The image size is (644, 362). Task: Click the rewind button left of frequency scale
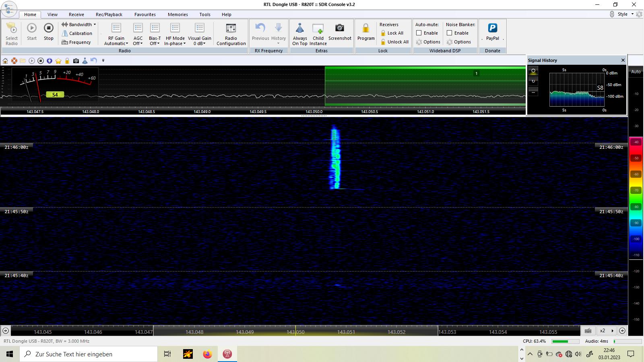click(x=6, y=331)
